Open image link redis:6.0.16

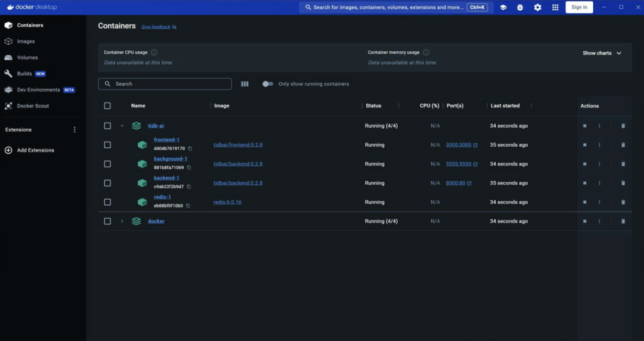(x=228, y=202)
